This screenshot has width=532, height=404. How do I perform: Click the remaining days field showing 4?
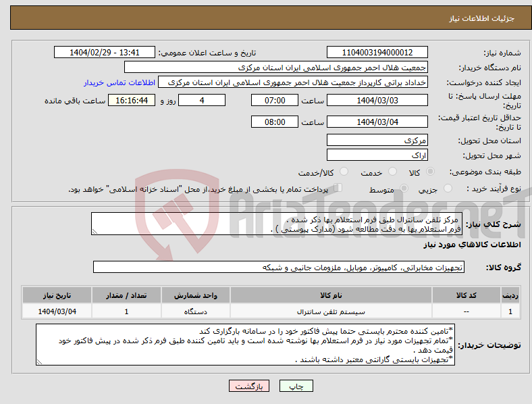[x=202, y=100]
